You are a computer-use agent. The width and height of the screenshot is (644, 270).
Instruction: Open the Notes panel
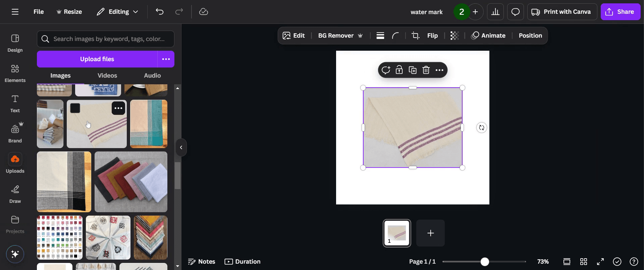coord(201,262)
